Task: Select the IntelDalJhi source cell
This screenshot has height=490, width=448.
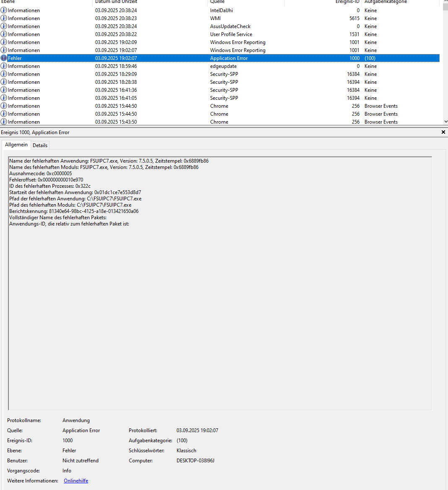Action: pyautogui.click(x=221, y=10)
